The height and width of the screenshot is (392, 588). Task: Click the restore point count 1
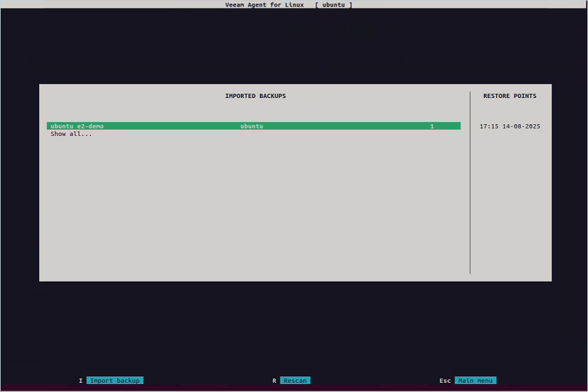432,126
